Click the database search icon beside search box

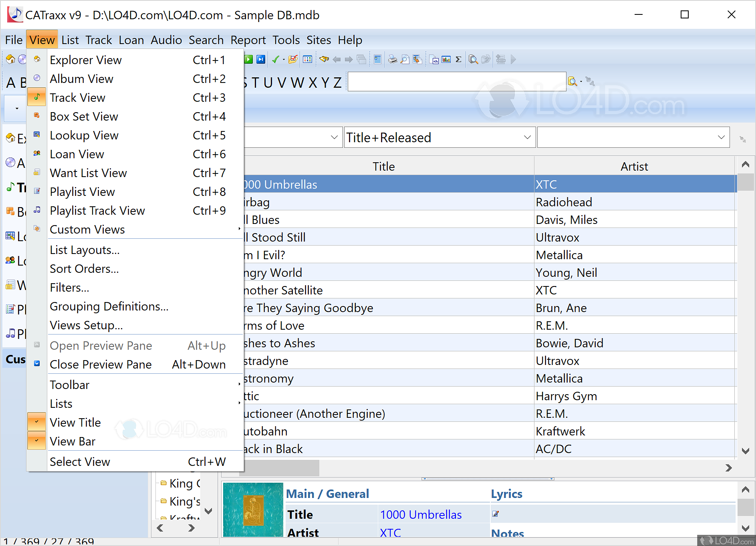pyautogui.click(x=573, y=82)
